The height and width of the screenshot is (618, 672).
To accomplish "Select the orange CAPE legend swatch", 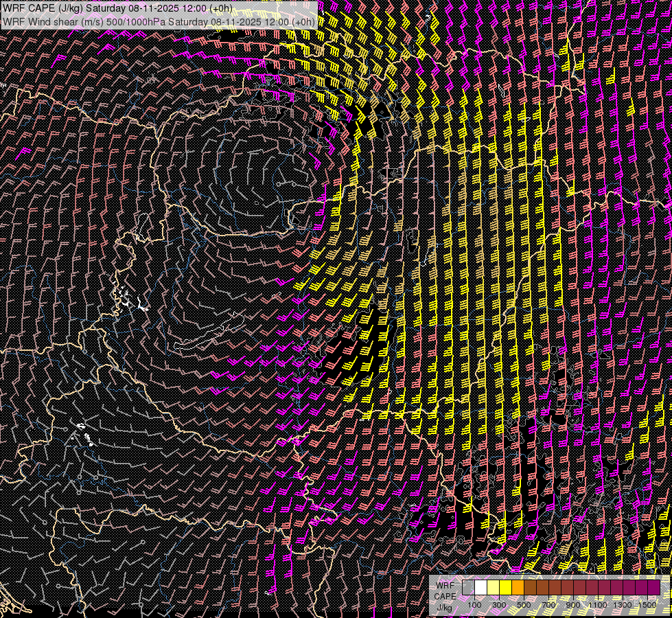I will [518, 587].
